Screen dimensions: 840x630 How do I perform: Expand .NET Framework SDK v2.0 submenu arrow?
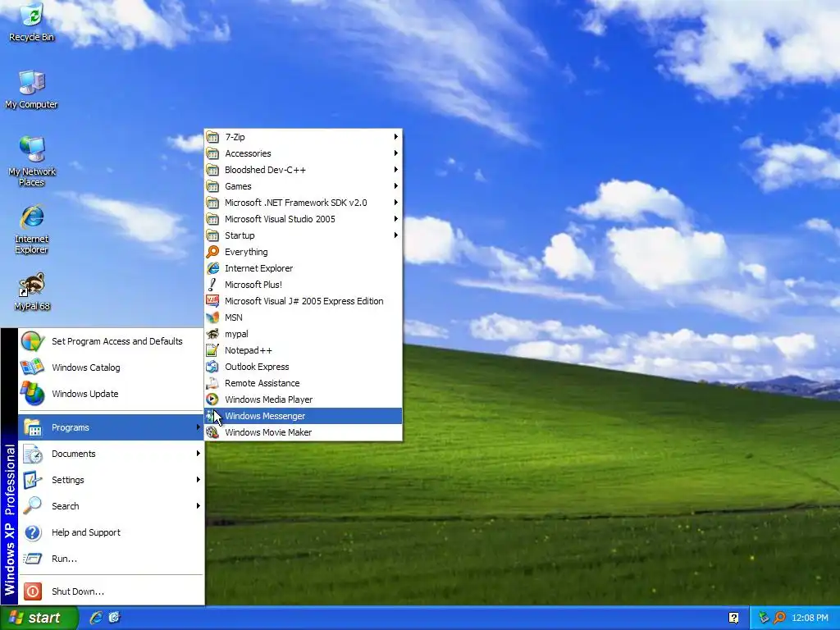(x=396, y=203)
